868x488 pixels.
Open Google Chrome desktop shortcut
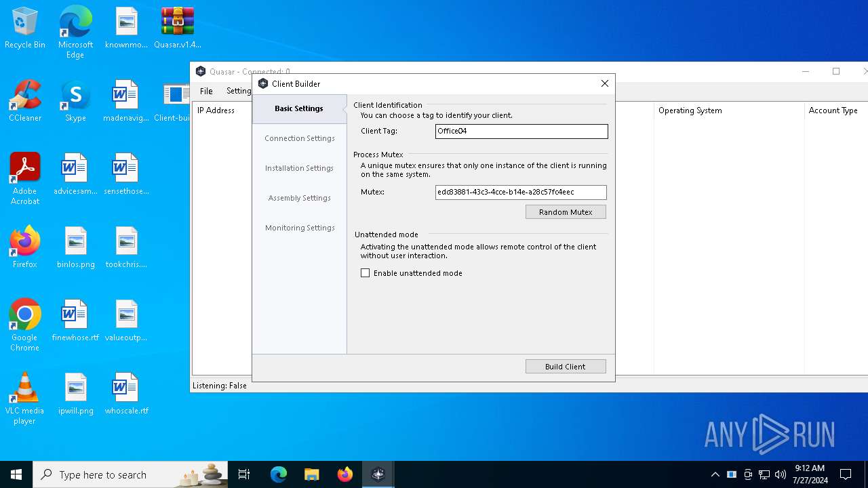pos(25,326)
